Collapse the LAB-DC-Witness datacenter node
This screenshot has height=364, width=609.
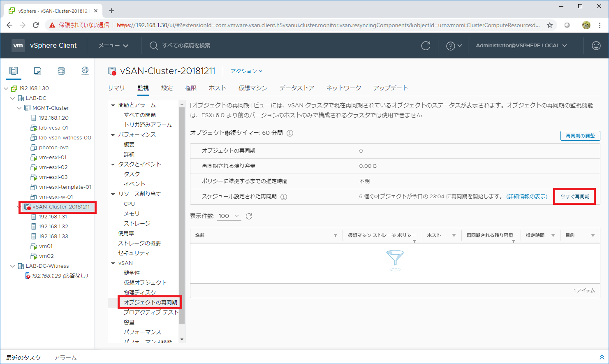(13, 266)
